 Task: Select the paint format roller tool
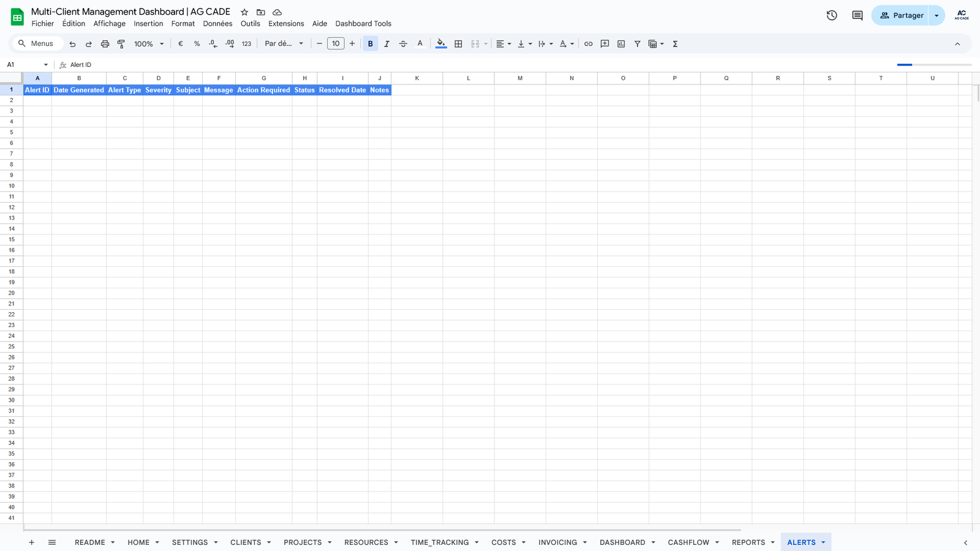(121, 44)
